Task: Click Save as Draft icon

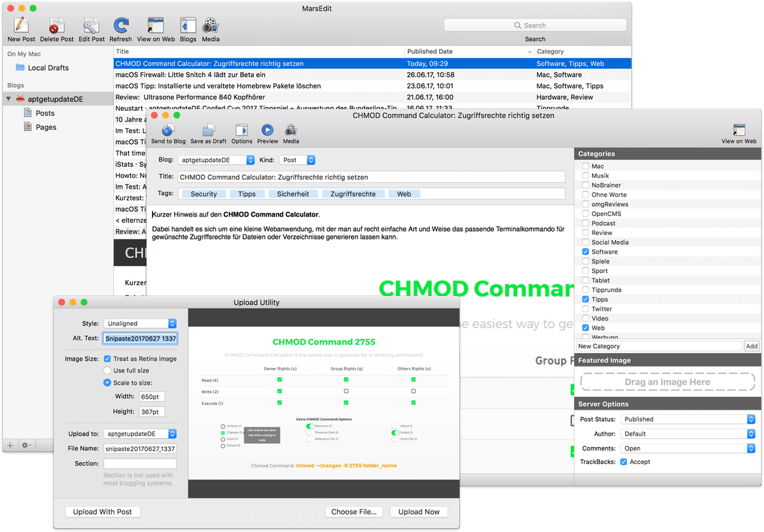Action: [209, 130]
